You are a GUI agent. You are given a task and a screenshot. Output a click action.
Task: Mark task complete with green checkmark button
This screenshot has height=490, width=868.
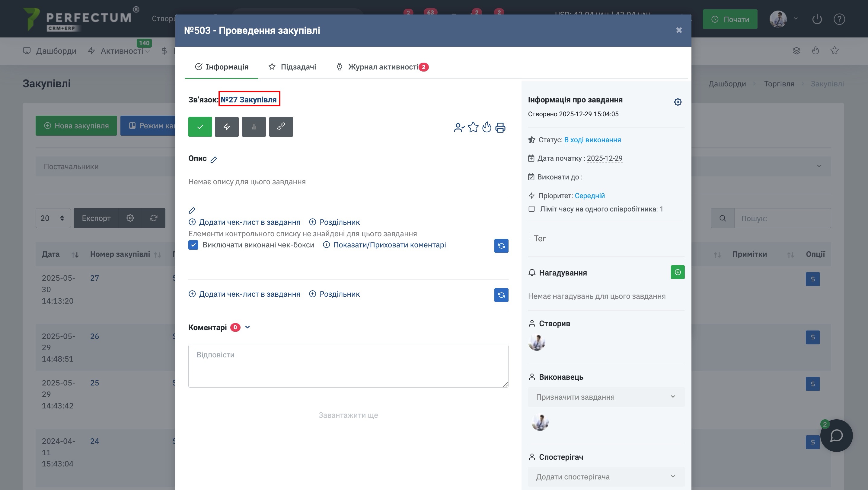point(200,127)
